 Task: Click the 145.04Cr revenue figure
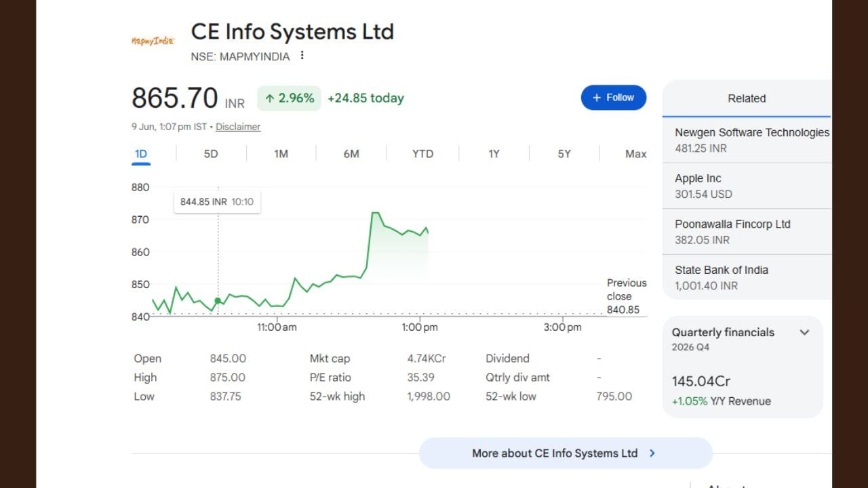(701, 382)
